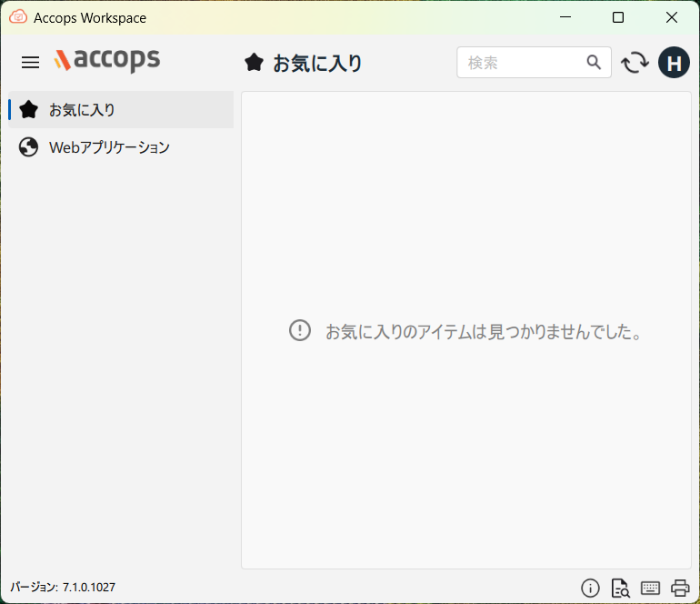This screenshot has height=604, width=700.
Task: Click the 検索 search input field
Action: point(534,63)
